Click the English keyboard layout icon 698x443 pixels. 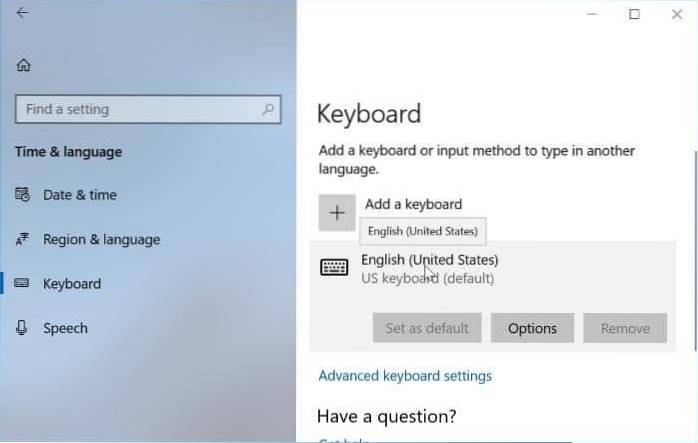coord(334,268)
